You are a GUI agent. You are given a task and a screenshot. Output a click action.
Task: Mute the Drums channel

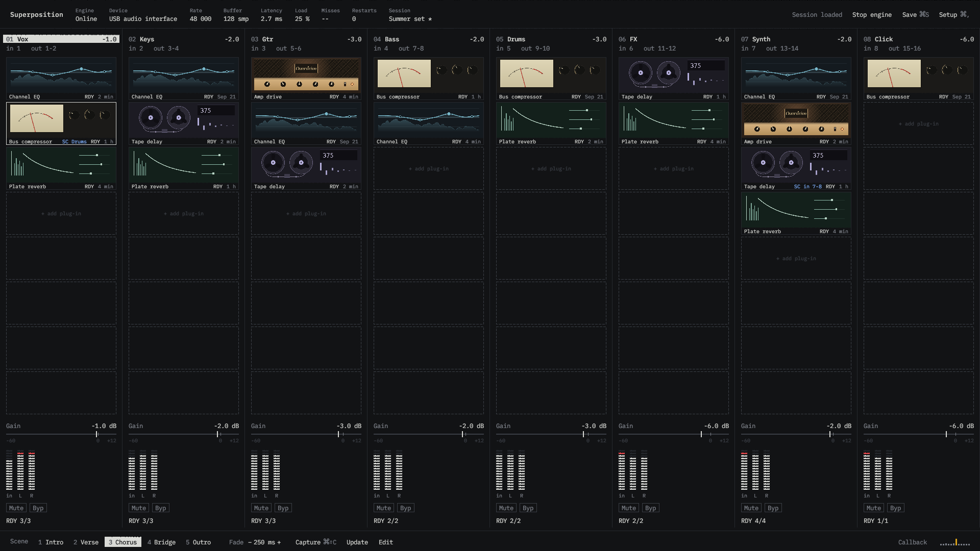click(506, 508)
